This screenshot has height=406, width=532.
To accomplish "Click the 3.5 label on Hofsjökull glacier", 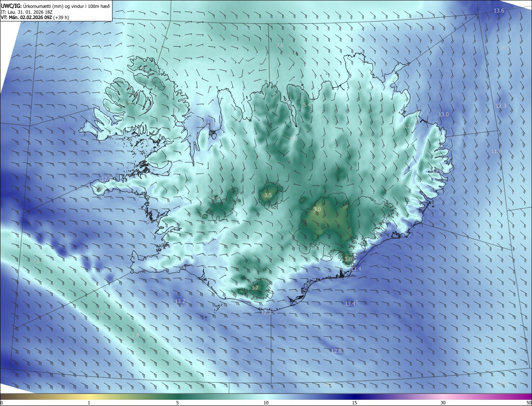I will tap(268, 195).
